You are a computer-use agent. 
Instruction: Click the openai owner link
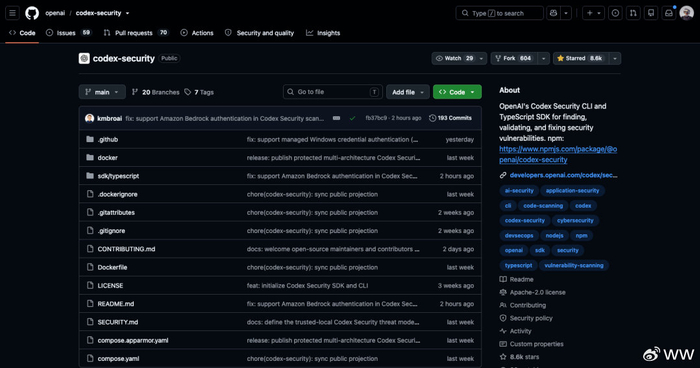coord(55,13)
